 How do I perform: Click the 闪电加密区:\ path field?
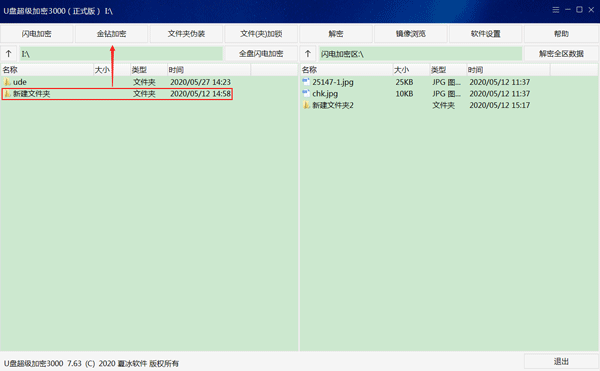point(421,54)
